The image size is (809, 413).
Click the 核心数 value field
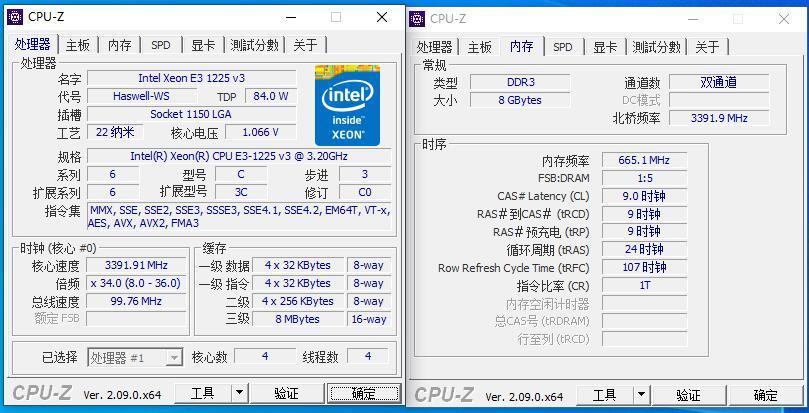[265, 356]
